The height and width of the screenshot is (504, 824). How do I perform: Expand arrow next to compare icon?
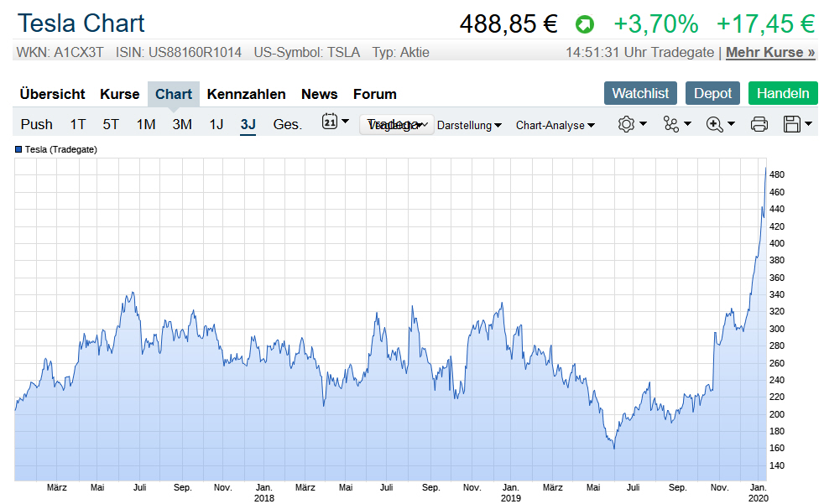(x=687, y=124)
